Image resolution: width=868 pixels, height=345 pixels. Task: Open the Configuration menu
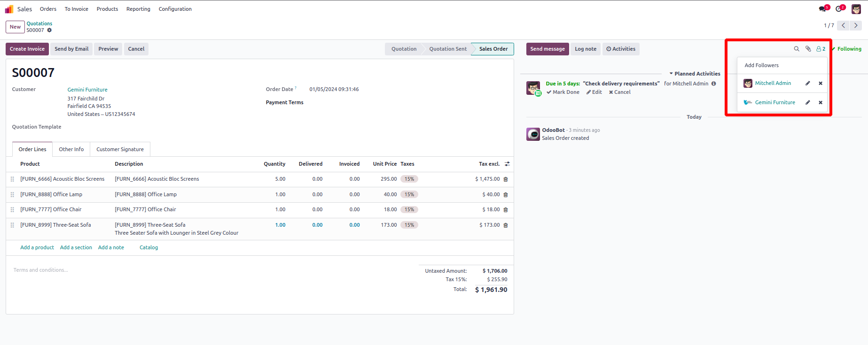point(175,9)
